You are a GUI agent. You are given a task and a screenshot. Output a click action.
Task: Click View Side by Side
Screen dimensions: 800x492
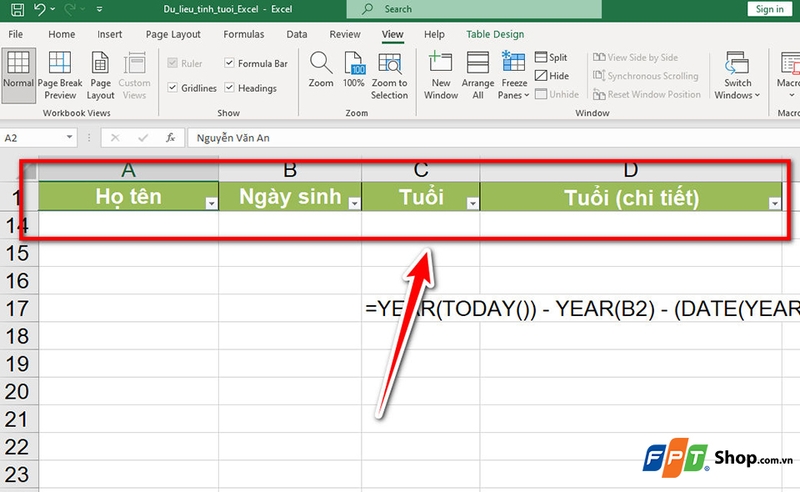636,57
